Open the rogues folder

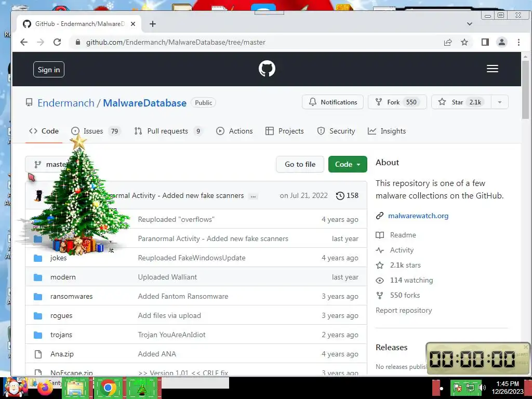pos(61,315)
